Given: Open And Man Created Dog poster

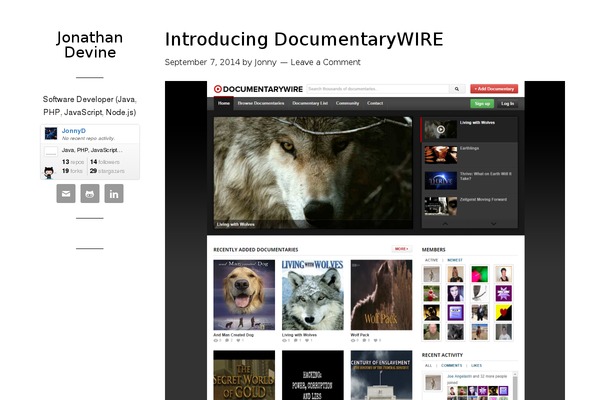Looking at the screenshot, I should [244, 295].
